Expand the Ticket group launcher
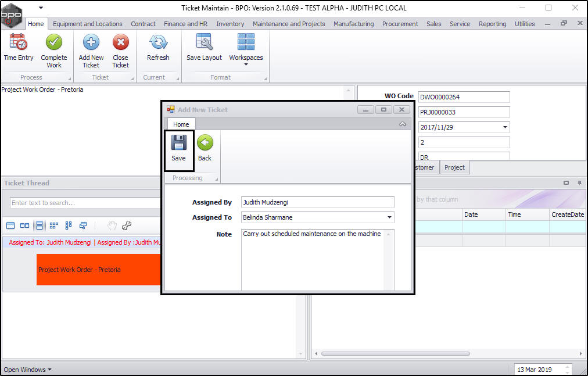Screen dimensions: 588x376 click(132, 79)
